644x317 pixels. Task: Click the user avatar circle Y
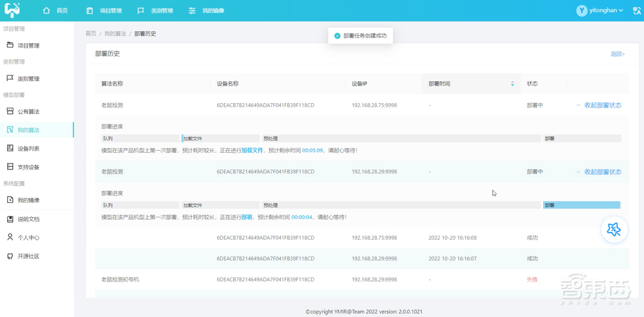point(582,11)
